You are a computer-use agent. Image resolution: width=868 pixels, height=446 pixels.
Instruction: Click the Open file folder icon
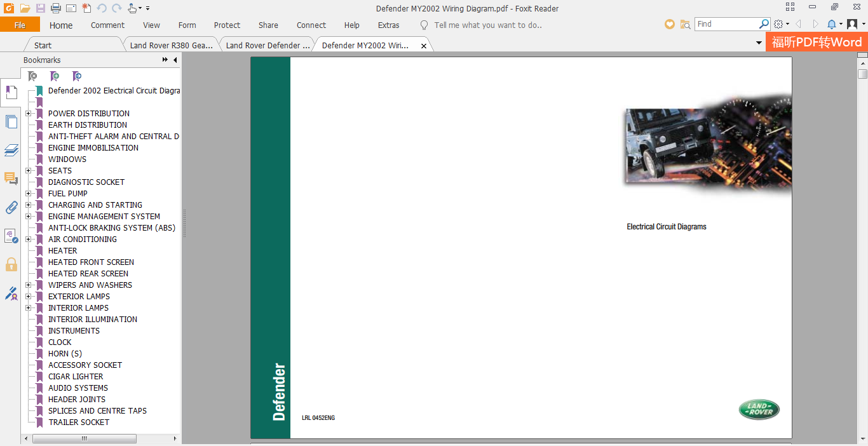click(x=25, y=8)
